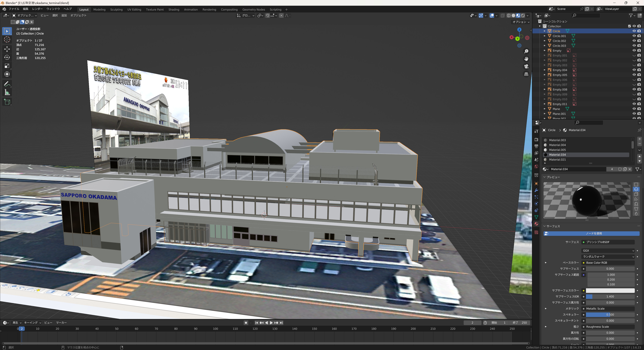
Task: Select the 3D Cursor tool
Action: pos(7,39)
